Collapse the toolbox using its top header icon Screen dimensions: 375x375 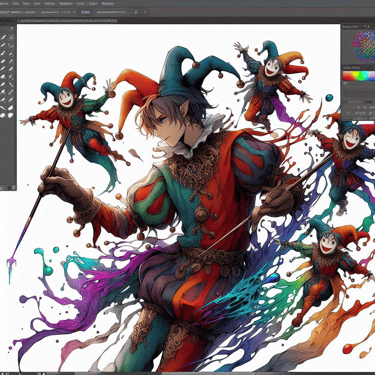tap(12, 28)
